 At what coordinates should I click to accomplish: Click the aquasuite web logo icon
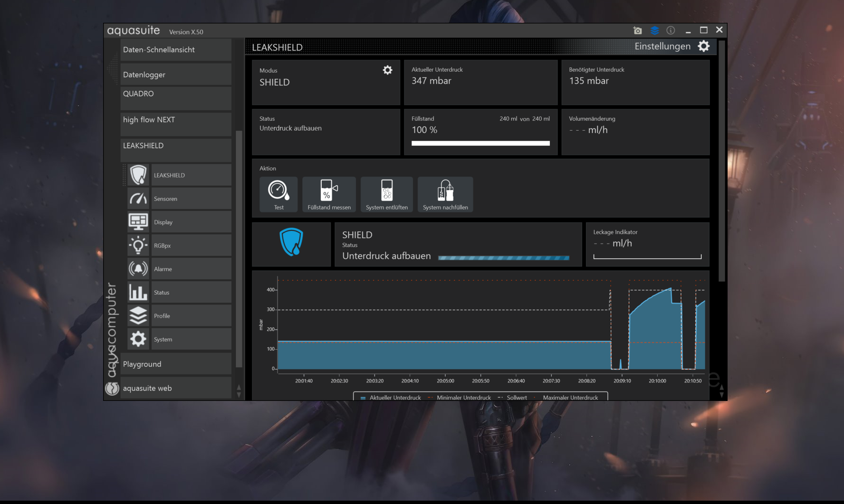[112, 389]
